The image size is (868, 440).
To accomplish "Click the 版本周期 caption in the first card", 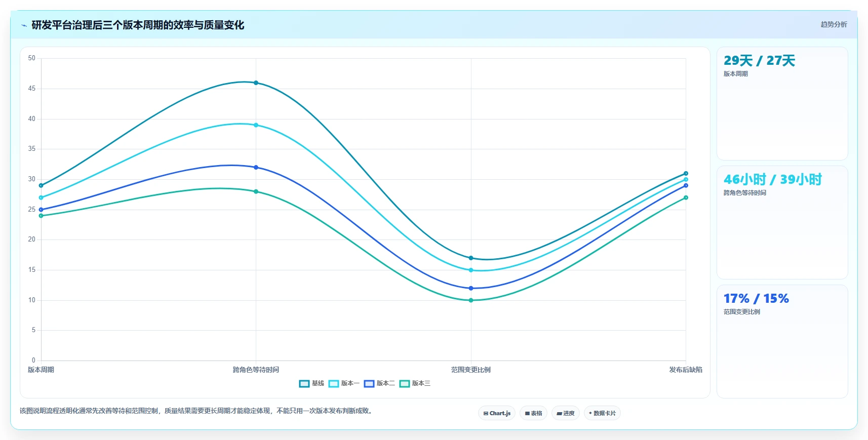I will click(x=735, y=74).
